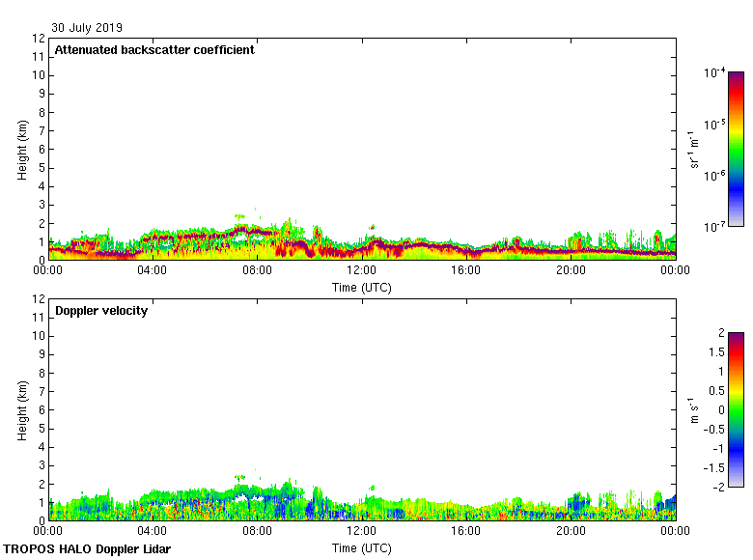This screenshot has width=753, height=560.
Task: Click the "Attenuated backscatter coefficient" plot title
Action: pyautogui.click(x=154, y=50)
